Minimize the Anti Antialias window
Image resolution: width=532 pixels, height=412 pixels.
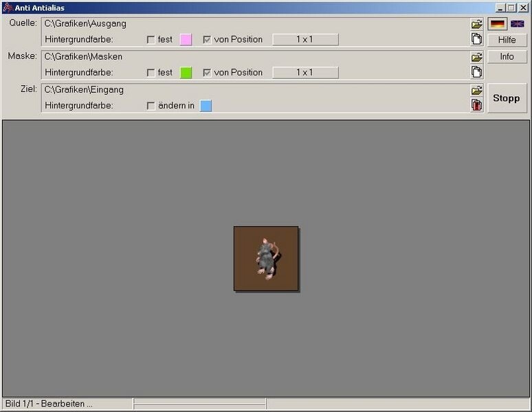point(500,8)
